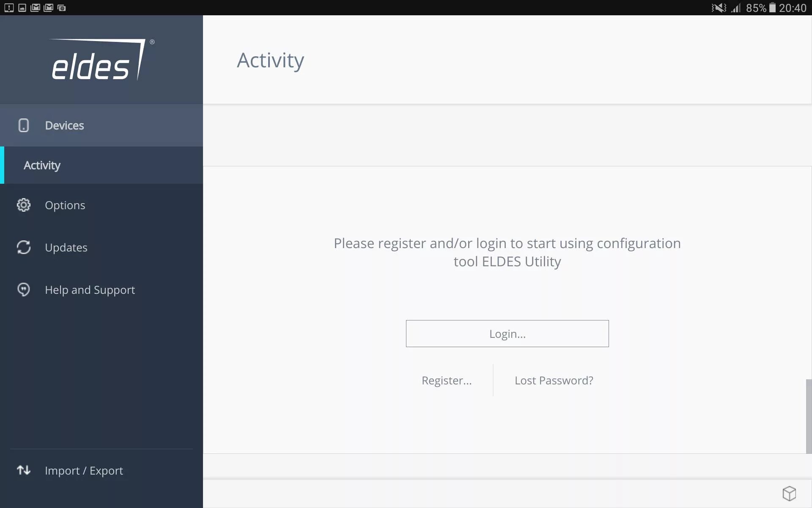Open the Activity sidebar item

point(42,165)
